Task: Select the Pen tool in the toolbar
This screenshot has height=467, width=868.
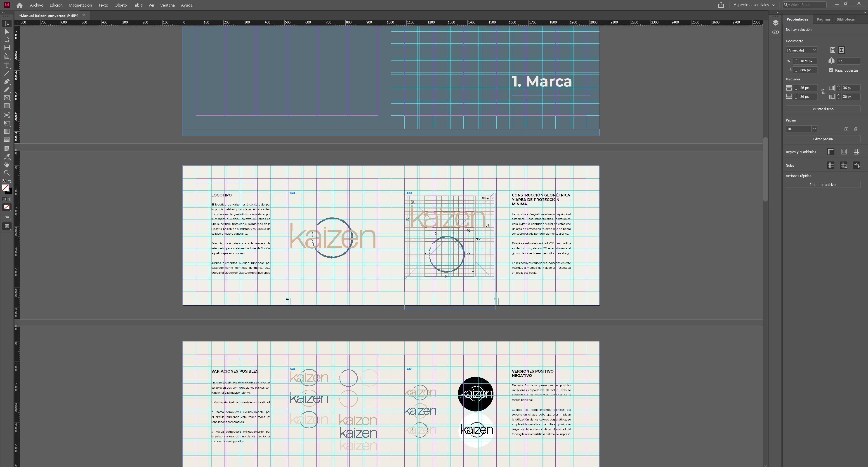Action: pos(7,82)
